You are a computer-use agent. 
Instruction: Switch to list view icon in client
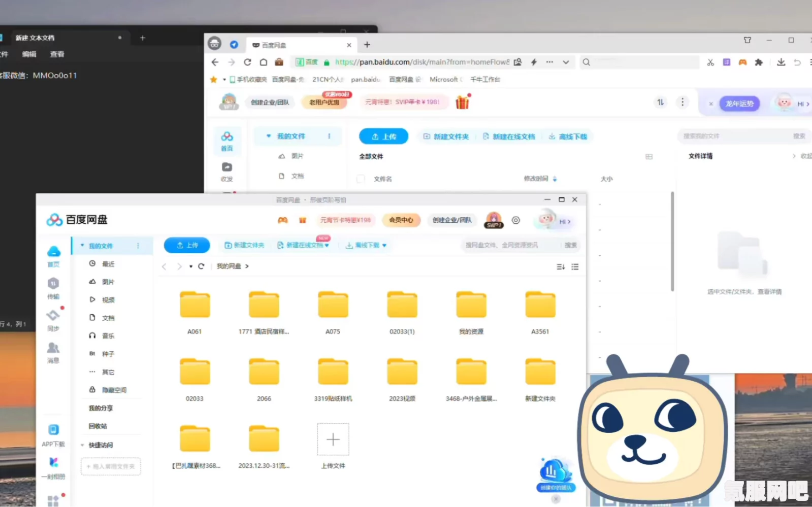point(575,267)
